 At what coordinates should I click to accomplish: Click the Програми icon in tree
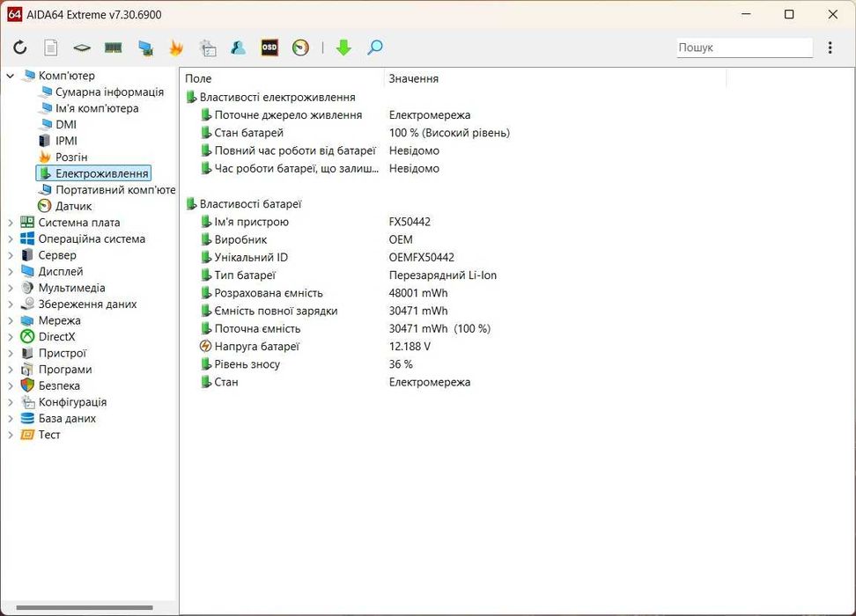(x=27, y=370)
